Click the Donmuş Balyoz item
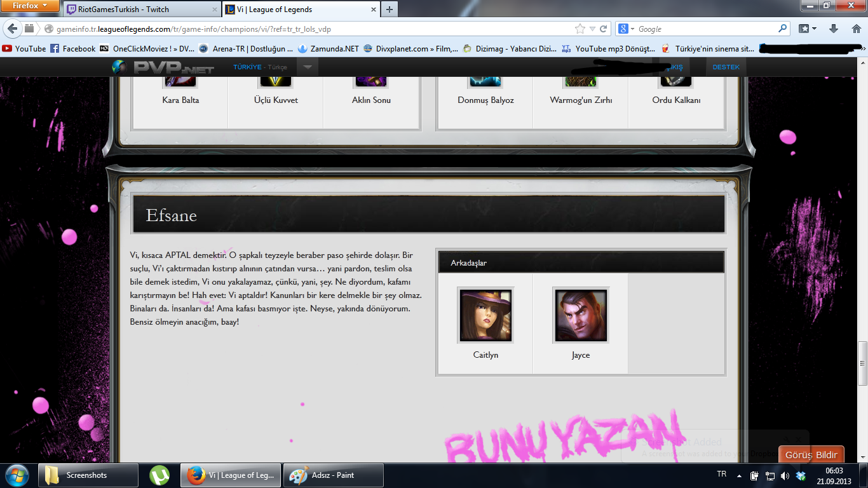868x488 pixels. click(485, 100)
